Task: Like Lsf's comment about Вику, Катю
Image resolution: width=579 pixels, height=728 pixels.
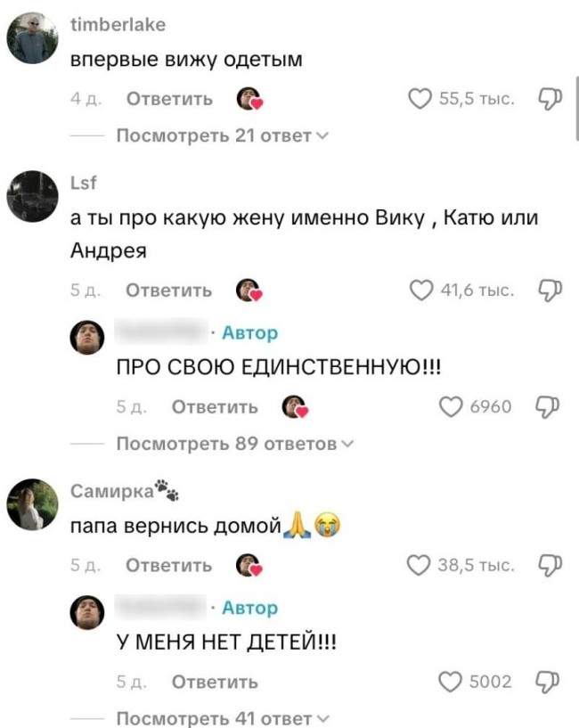Action: tap(420, 290)
